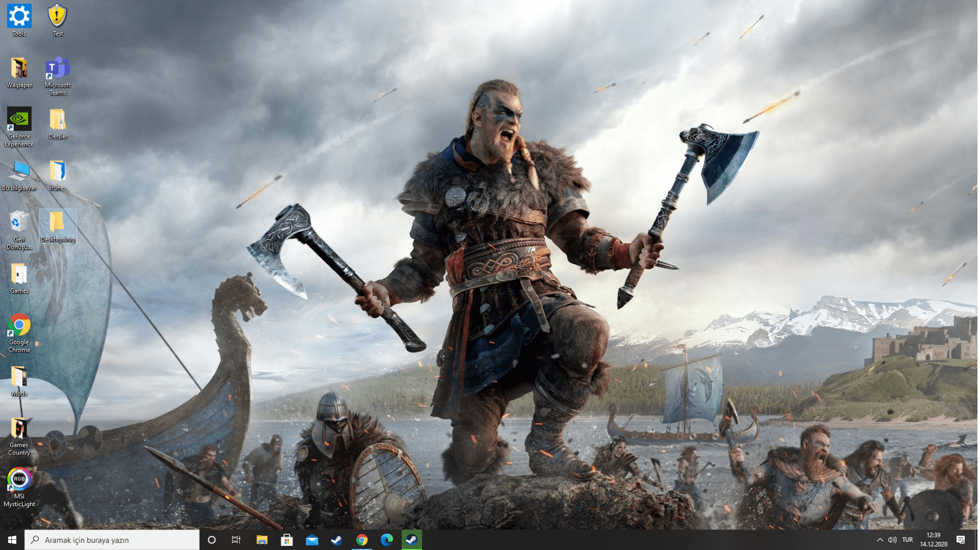
Task: Click the green-highlighted Steam taskbar icon
Action: tap(412, 540)
